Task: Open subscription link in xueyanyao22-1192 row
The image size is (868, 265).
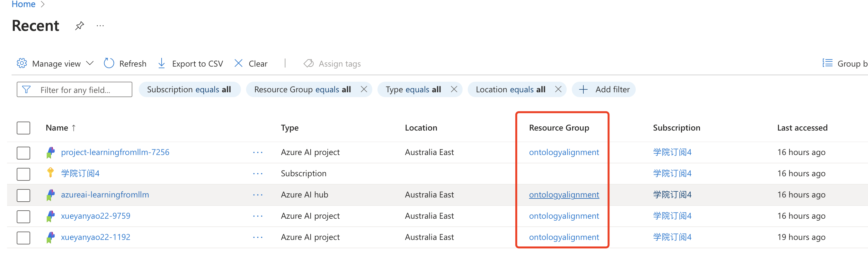Action: coord(672,237)
